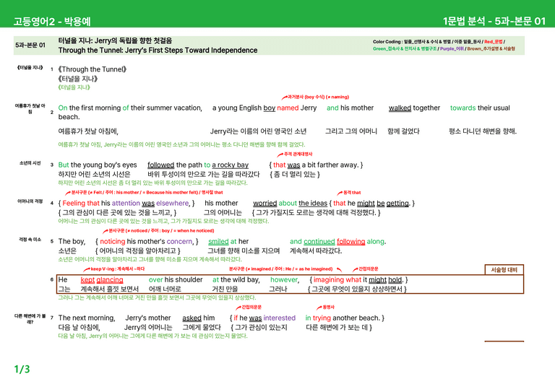
Task: Click the red word 'named' in sentence 2
Action: click(x=288, y=108)
